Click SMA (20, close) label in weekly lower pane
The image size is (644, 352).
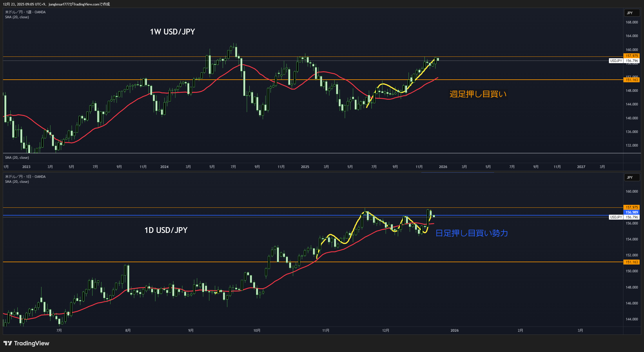pos(17,158)
